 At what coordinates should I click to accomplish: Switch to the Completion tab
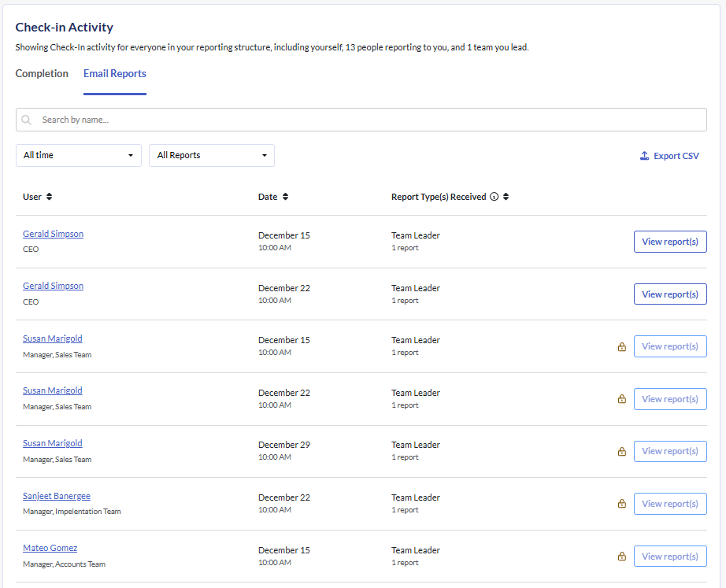coord(42,74)
